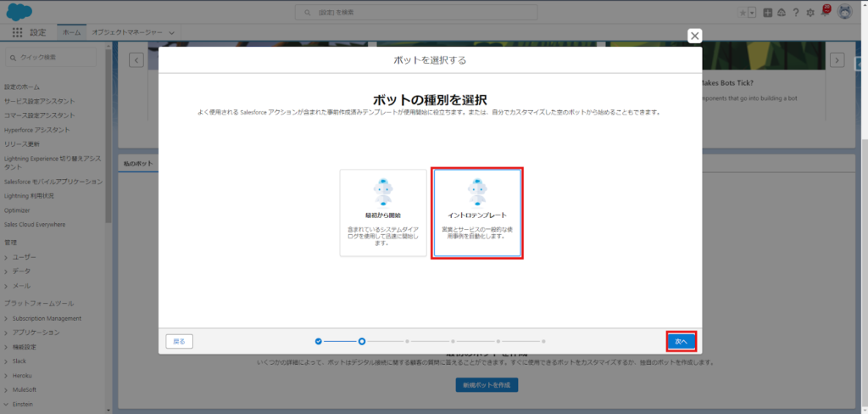Expand the Slack tree node
868x414 pixels.
(6, 361)
